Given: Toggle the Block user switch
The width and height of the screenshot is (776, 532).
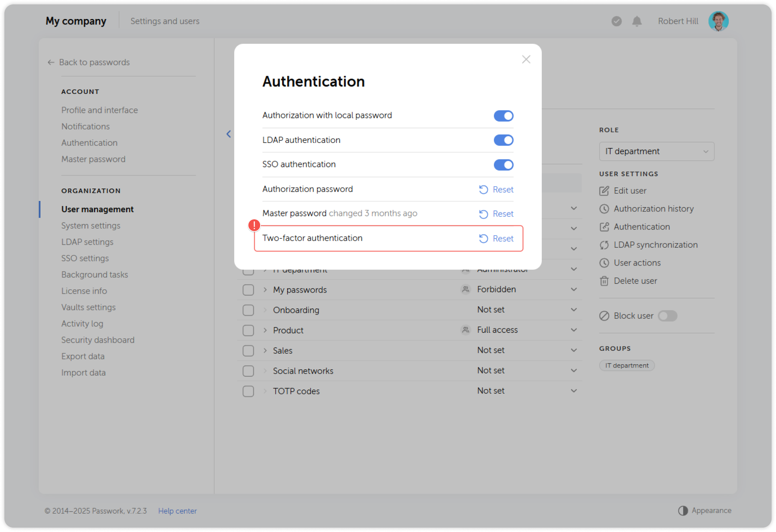Looking at the screenshot, I should click(667, 316).
